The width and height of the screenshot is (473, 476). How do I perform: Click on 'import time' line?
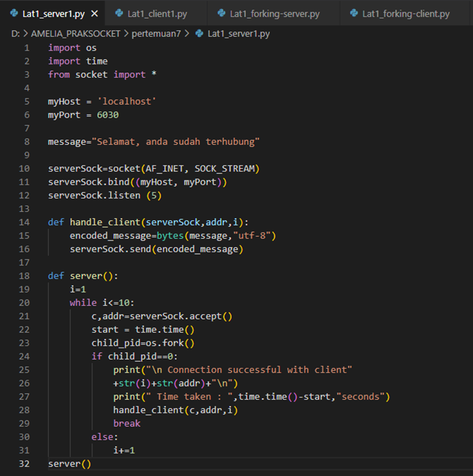tap(78, 62)
